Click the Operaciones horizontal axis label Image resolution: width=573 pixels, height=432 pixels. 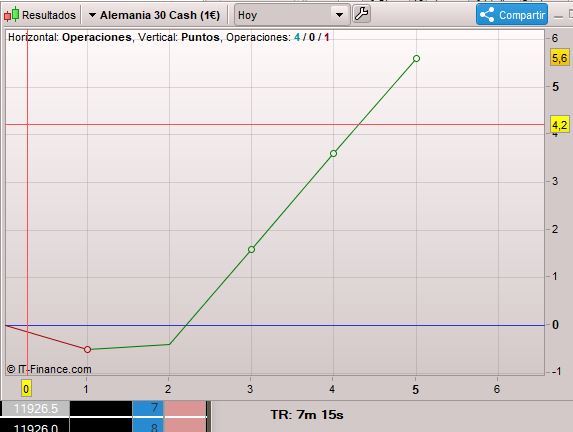point(97,37)
